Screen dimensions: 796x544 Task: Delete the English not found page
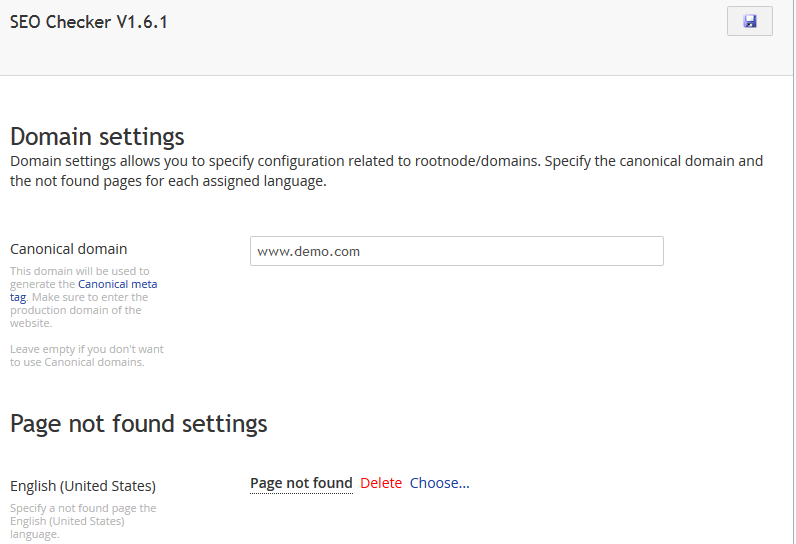tap(381, 483)
